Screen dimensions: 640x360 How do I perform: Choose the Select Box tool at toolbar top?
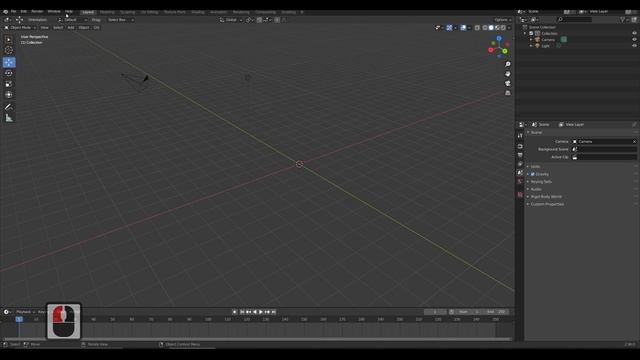(9, 40)
